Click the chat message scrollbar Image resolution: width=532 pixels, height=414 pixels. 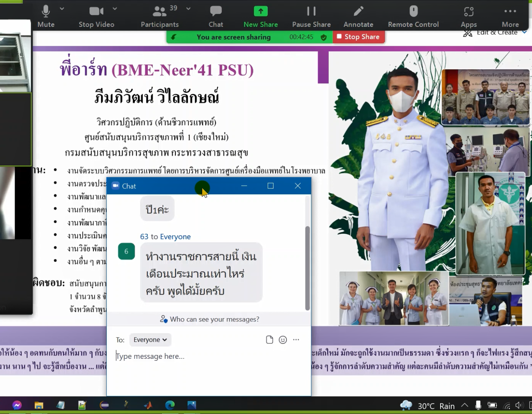click(x=307, y=268)
